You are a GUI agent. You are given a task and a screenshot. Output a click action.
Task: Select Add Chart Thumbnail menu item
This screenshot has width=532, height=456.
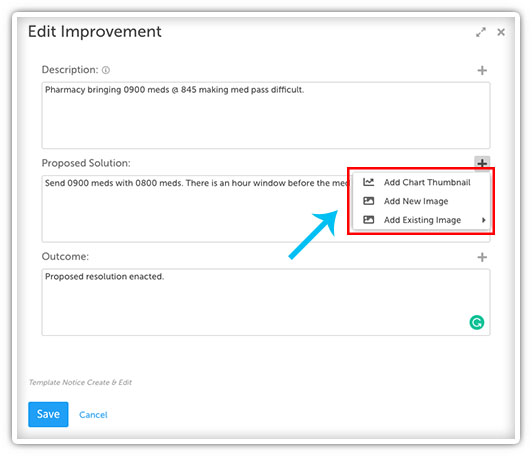pos(421,182)
